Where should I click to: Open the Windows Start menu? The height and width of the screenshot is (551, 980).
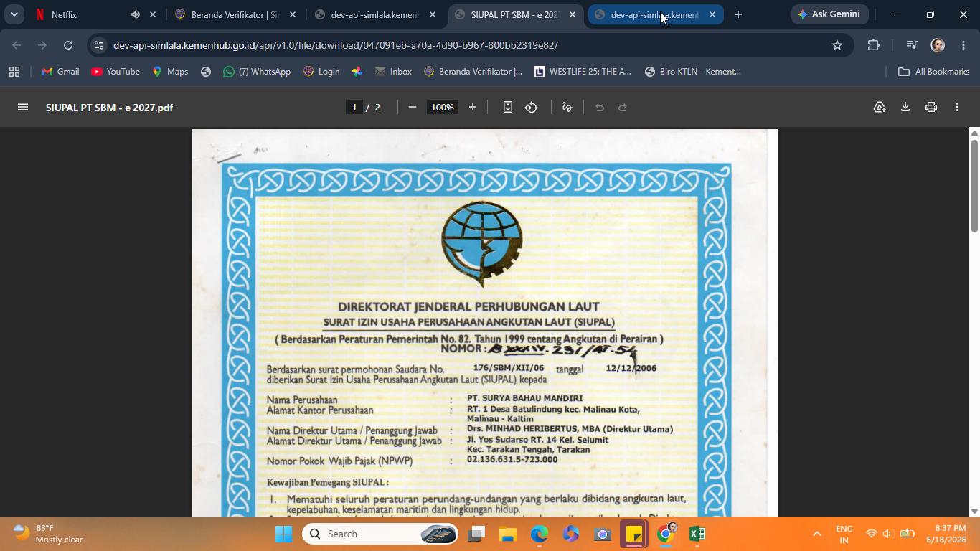[283, 534]
